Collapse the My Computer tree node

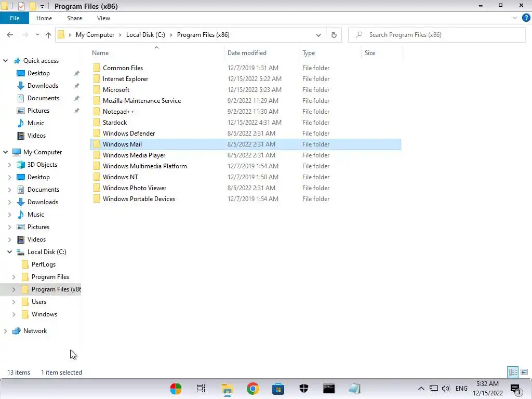click(5, 152)
